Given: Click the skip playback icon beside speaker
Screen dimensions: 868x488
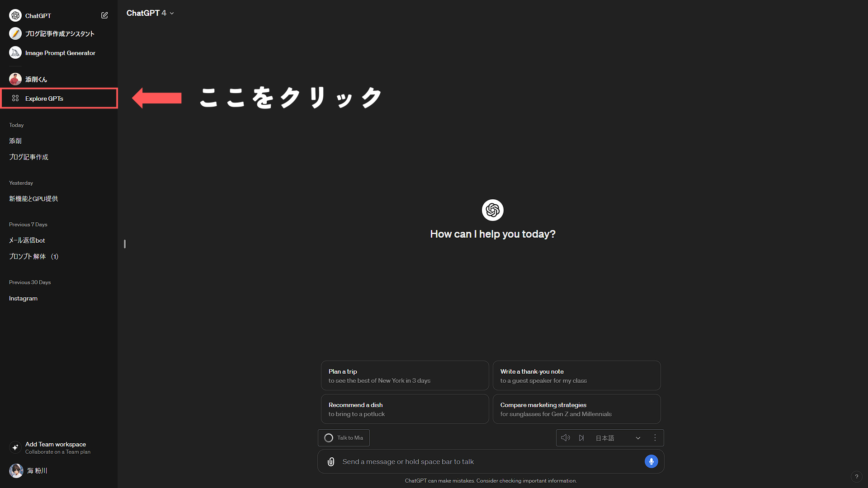Looking at the screenshot, I should pos(581,438).
